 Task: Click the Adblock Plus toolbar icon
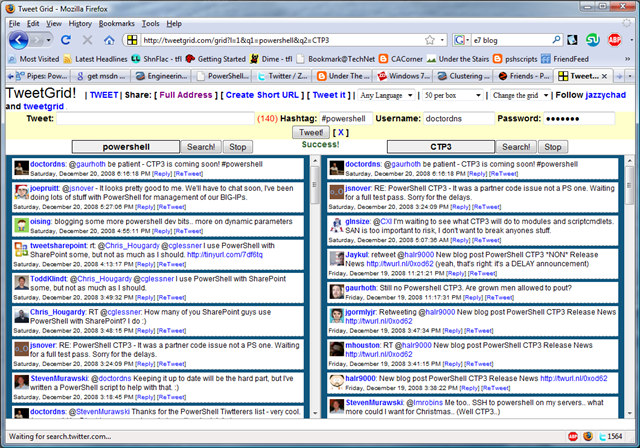click(x=615, y=40)
